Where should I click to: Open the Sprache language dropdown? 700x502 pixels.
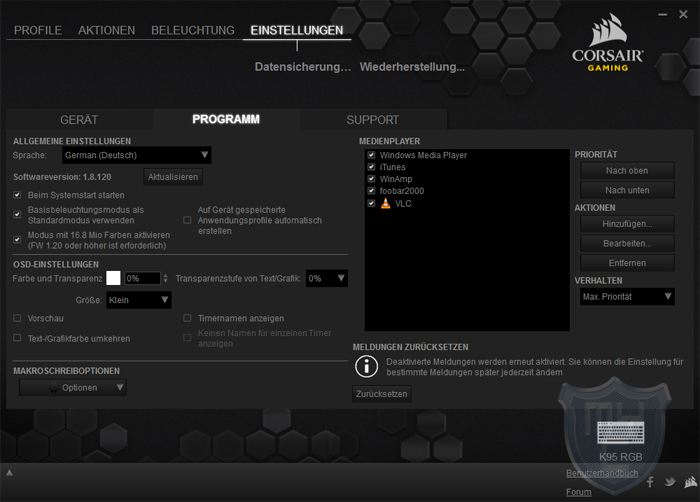(x=136, y=155)
